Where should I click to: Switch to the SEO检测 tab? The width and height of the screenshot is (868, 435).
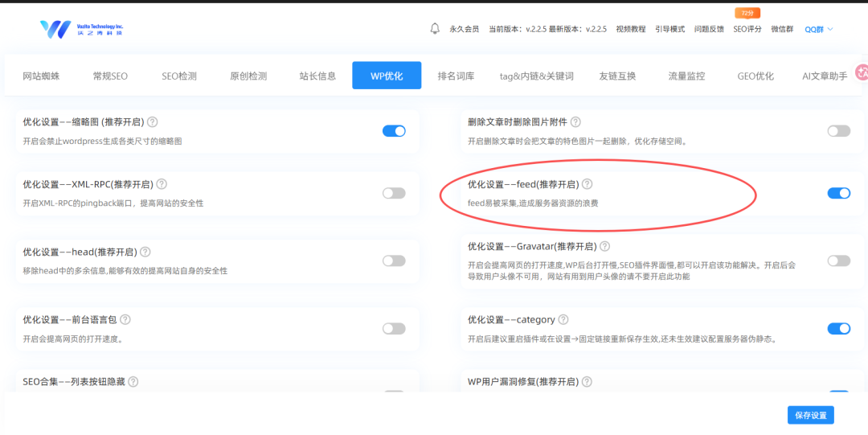point(178,76)
